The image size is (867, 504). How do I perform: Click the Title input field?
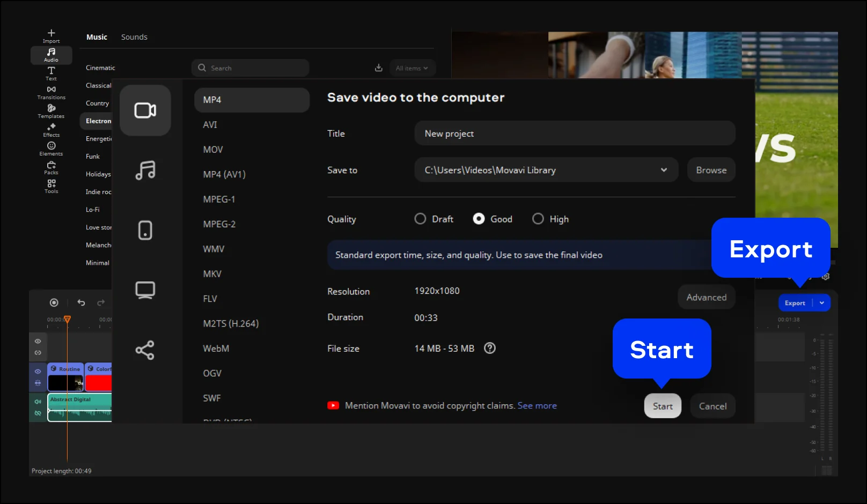[575, 133]
